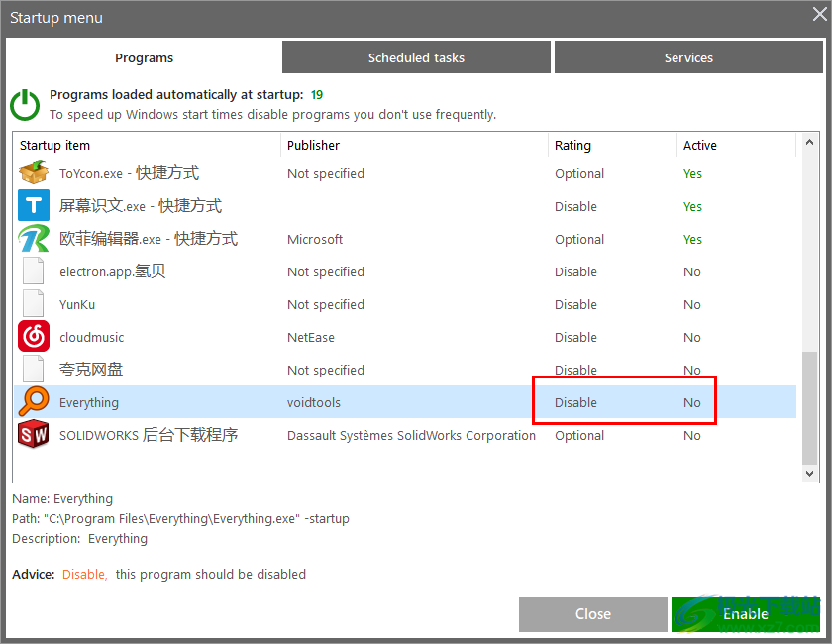Screen dimensions: 832x644
Task: Click Yes in the 欧菲编辑器 row
Action: [x=692, y=239]
